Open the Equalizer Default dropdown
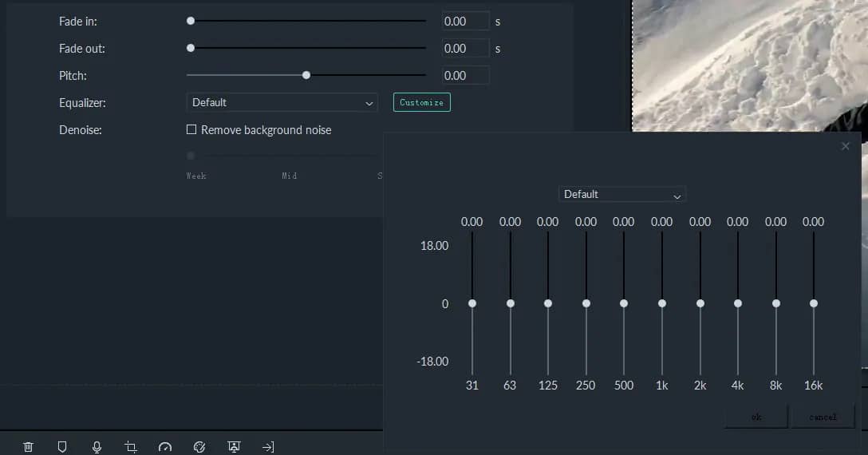This screenshot has width=868, height=455. click(282, 102)
